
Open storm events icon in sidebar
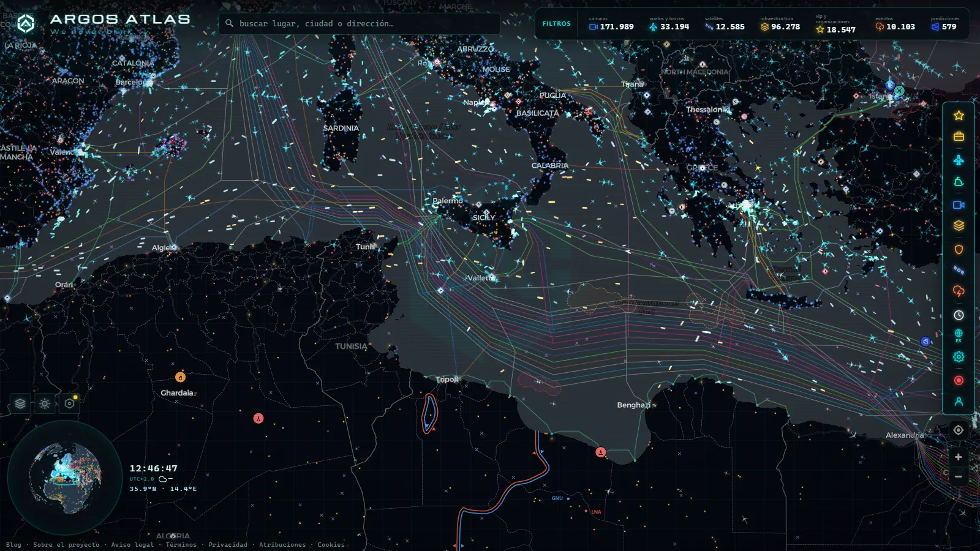[x=959, y=291]
